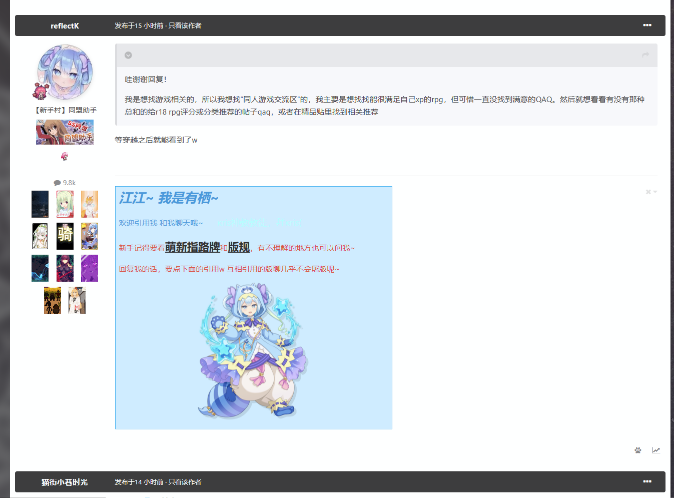Click the 发布于14 小时前 timestamp link
The height and width of the screenshot is (498, 674).
(139, 482)
